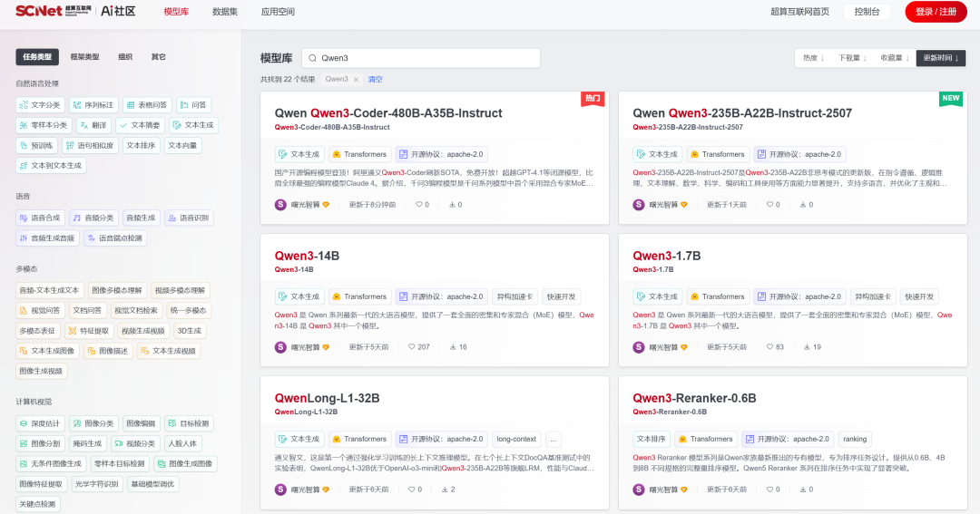Click ranking tag on Qwen3-Reranker-0.6B card

855,439
